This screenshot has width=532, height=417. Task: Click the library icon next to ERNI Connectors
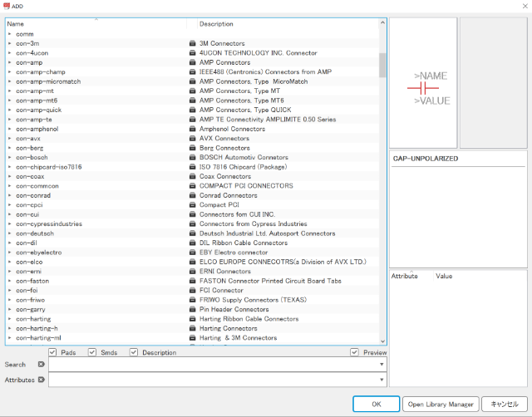pos(192,272)
